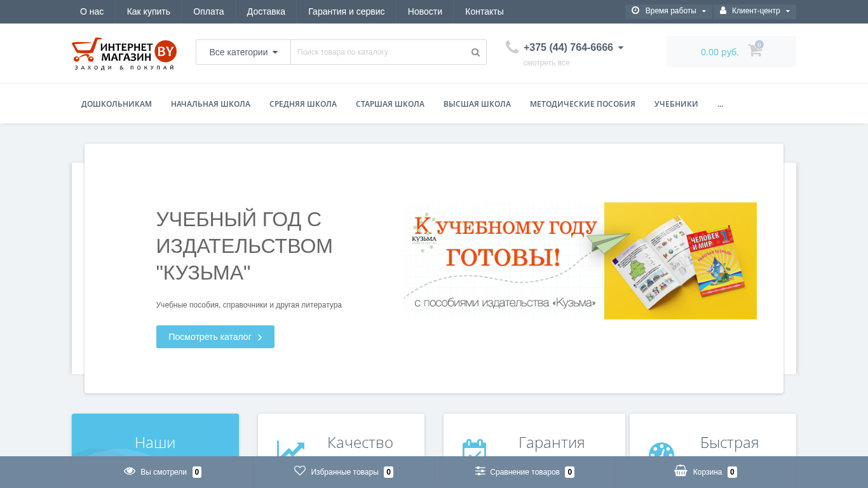868x488 pixels.
Task: Click the user icon beside Клиент-центр
Action: [x=723, y=11]
